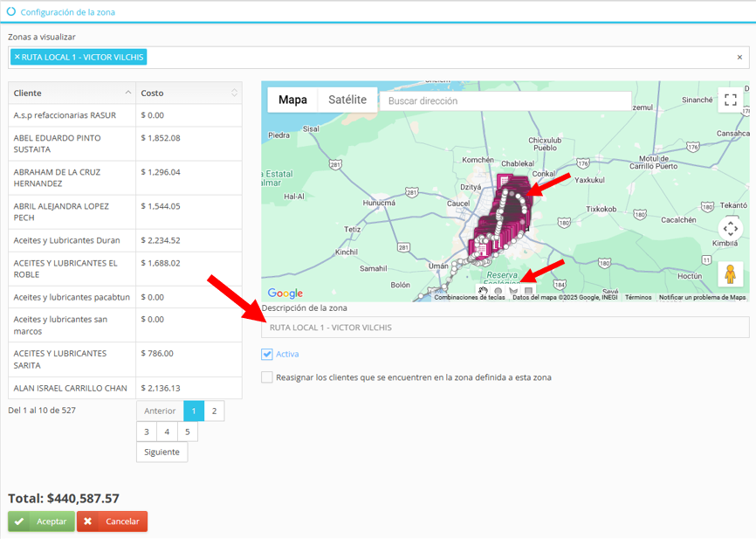The height and width of the screenshot is (539, 756).
Task: Toggle fullscreen view of the map
Action: 731,100
